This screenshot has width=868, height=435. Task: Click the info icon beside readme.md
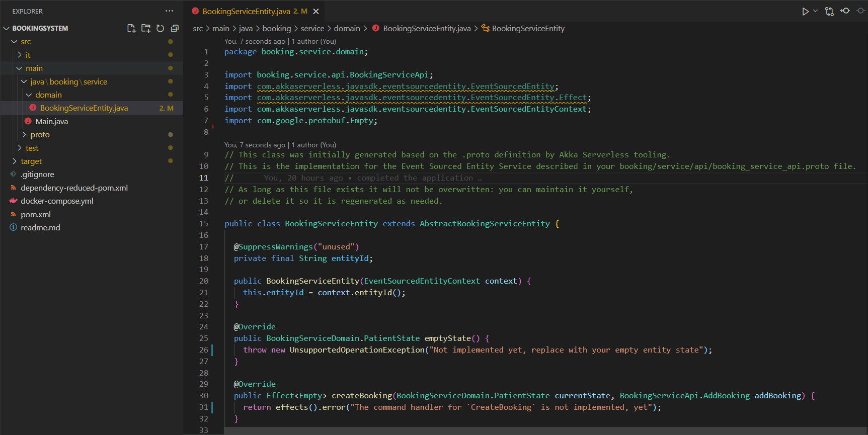pos(14,227)
